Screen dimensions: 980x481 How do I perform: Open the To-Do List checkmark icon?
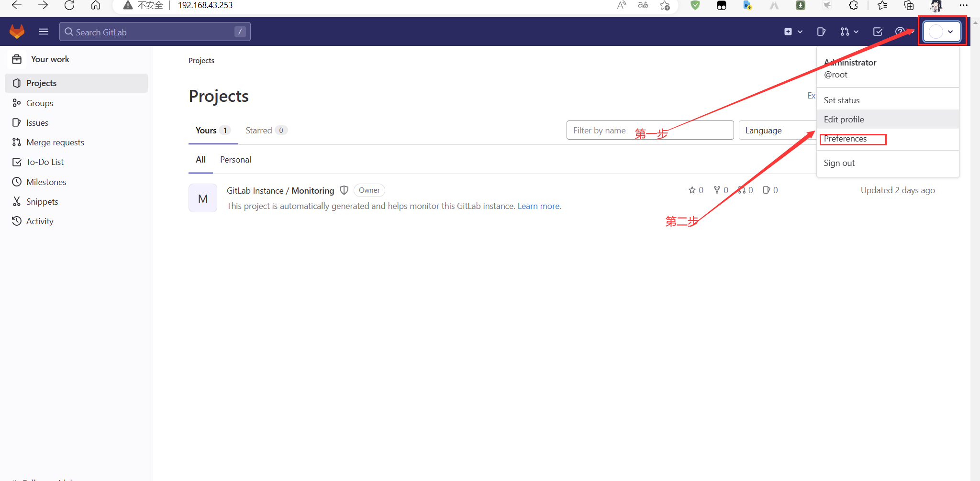[x=878, y=31]
